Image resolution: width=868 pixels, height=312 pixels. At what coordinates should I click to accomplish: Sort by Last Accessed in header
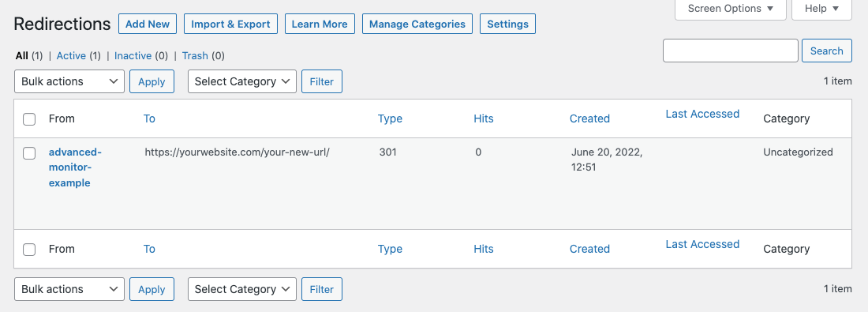[702, 114]
